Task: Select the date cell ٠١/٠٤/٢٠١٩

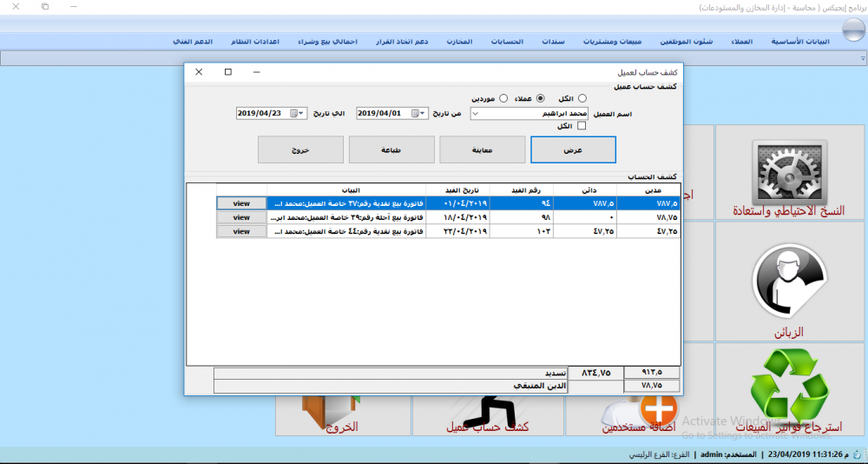Action: 457,203
